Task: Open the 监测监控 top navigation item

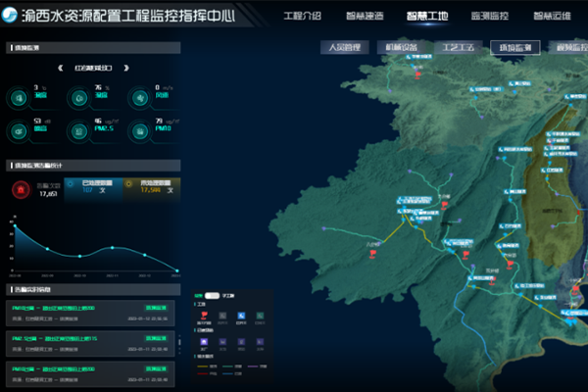Action: [x=489, y=17]
